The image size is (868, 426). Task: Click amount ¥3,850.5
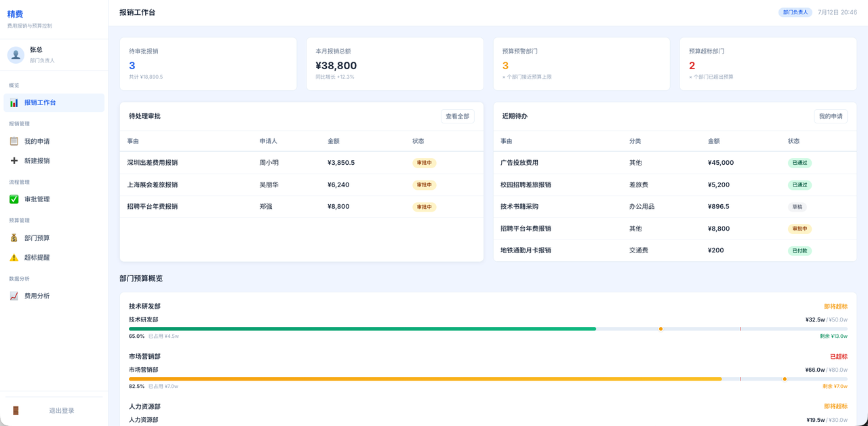(x=341, y=163)
